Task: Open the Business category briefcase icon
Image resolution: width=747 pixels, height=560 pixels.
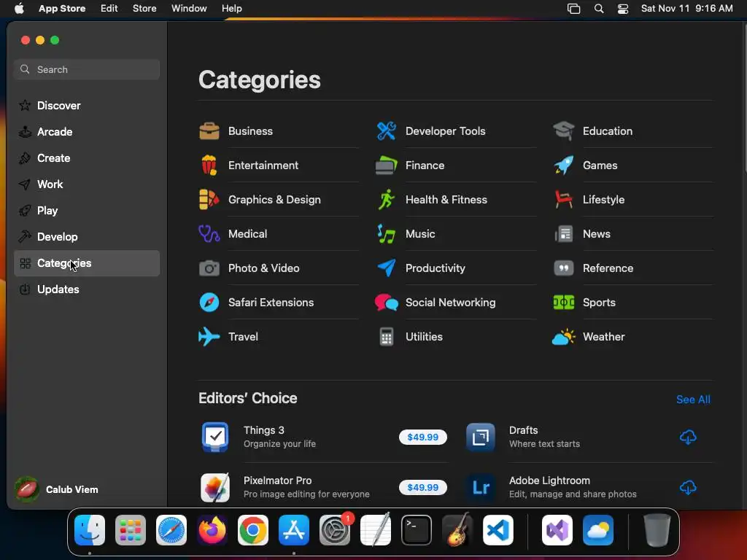Action: click(209, 131)
